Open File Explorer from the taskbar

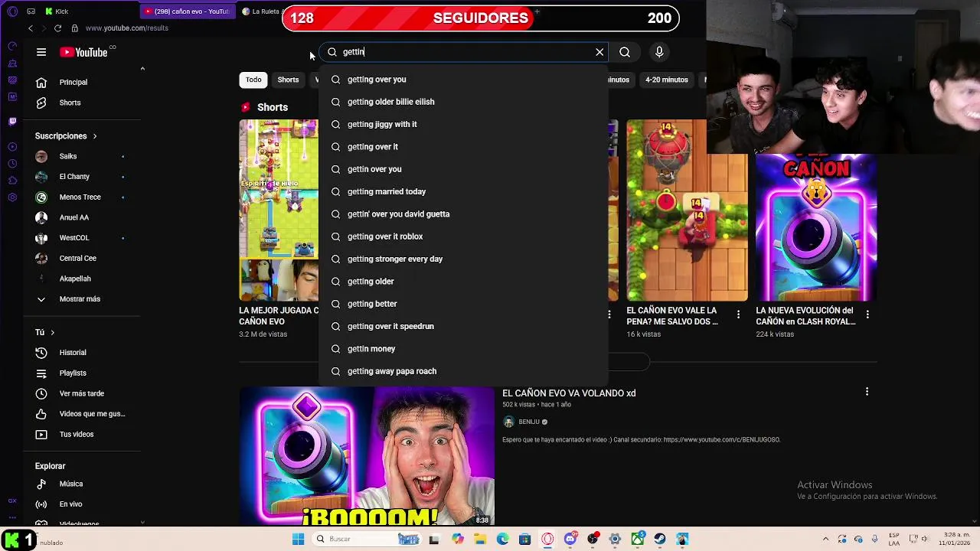pos(480,540)
